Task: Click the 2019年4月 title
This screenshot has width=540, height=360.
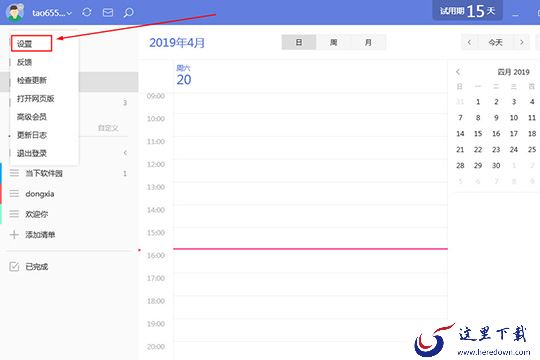Action: pyautogui.click(x=177, y=43)
